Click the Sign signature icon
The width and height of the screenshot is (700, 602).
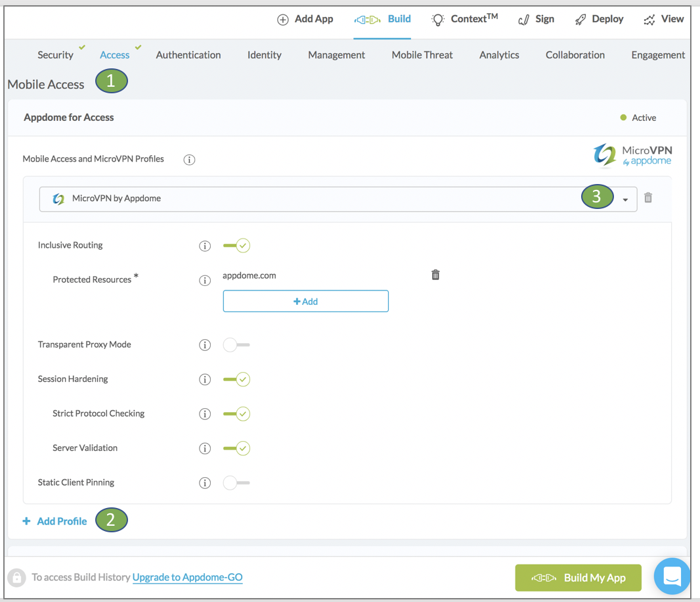(523, 20)
